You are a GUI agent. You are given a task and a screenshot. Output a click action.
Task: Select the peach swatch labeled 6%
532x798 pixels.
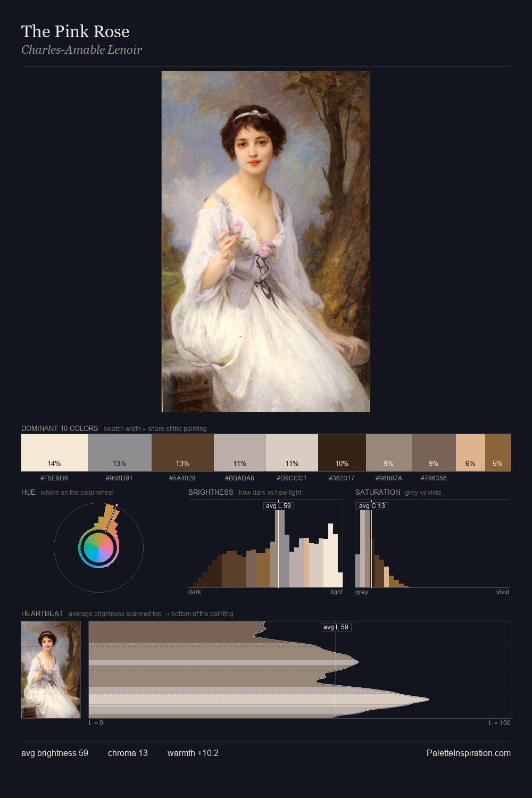pos(470,453)
